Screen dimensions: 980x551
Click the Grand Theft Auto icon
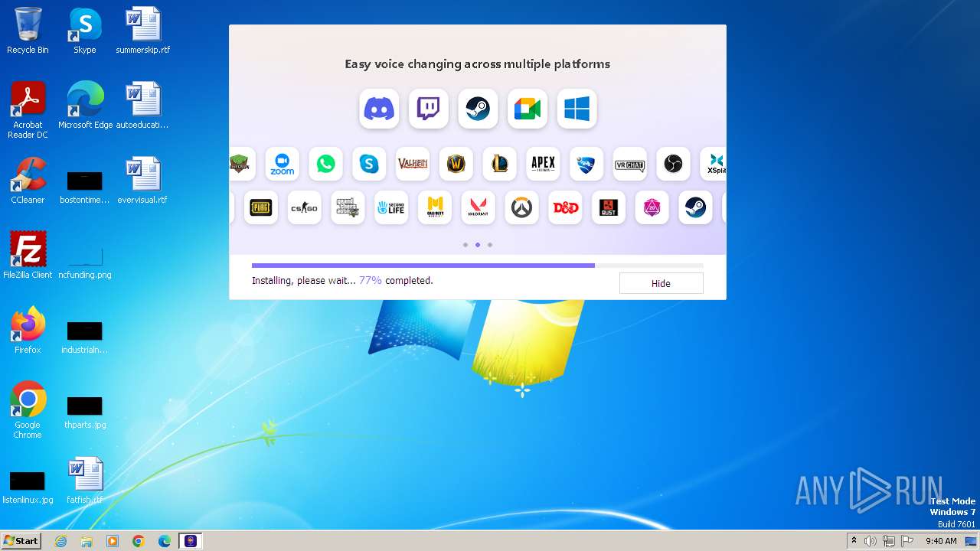348,207
